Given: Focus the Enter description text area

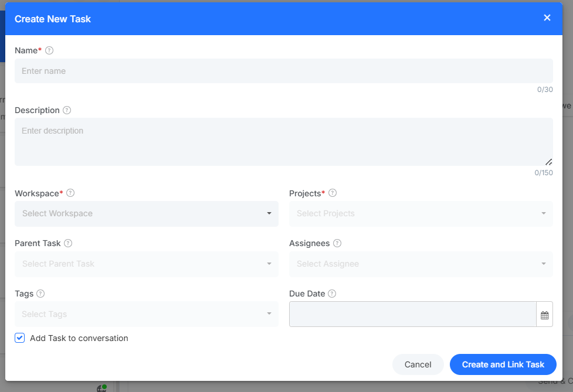Looking at the screenshot, I should pos(284,142).
